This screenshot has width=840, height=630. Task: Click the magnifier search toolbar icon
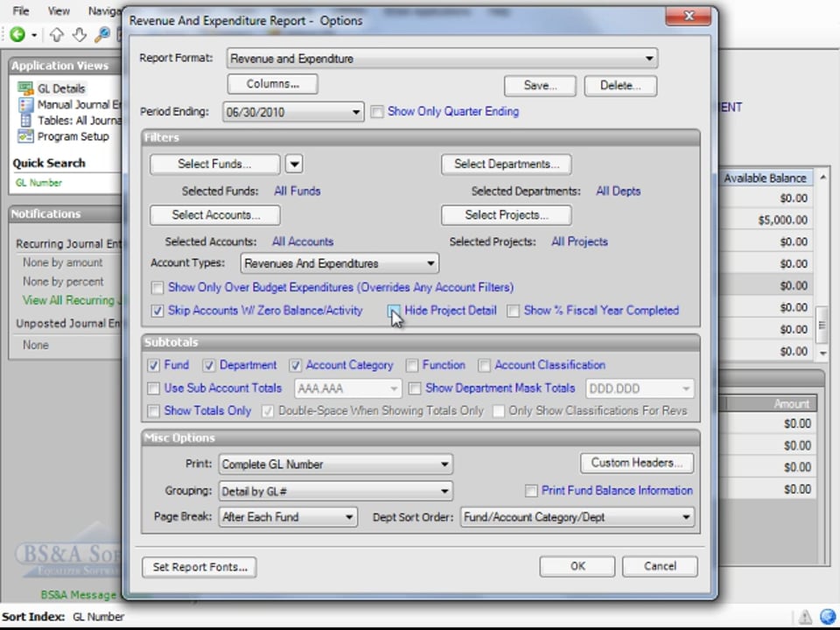(101, 35)
